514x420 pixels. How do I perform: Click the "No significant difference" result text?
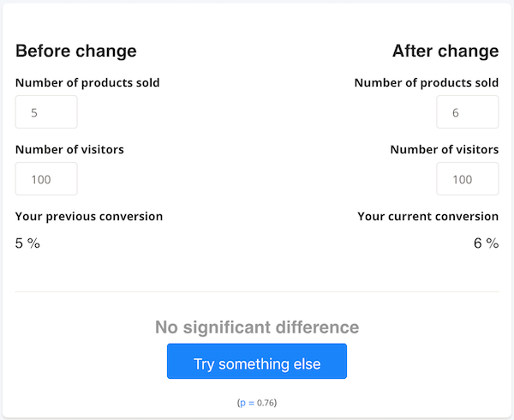(x=257, y=327)
